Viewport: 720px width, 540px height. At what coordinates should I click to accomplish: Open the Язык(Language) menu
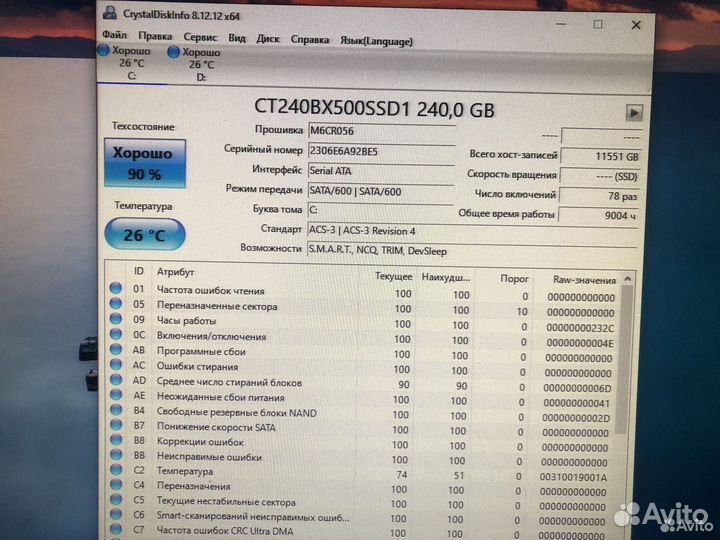click(376, 41)
